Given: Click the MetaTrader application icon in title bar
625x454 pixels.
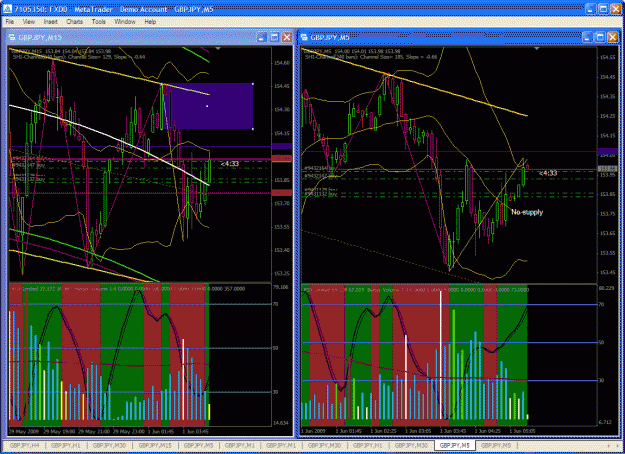Looking at the screenshot, I should [7, 9].
